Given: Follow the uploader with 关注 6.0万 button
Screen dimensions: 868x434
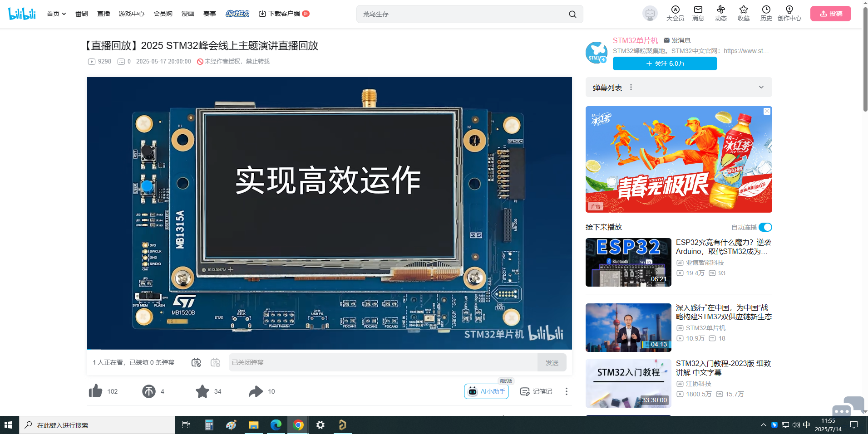Looking at the screenshot, I should pyautogui.click(x=665, y=63).
